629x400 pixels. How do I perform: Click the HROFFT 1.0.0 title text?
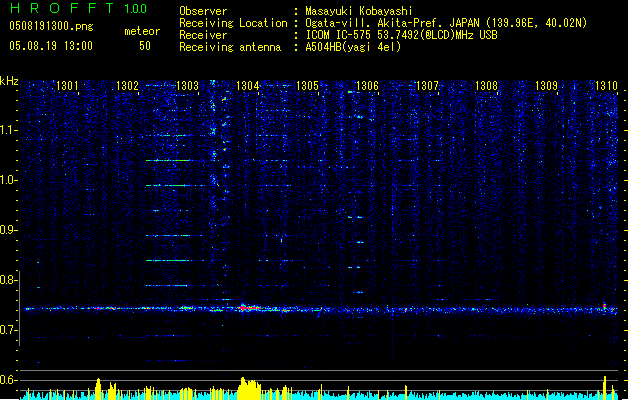[x=79, y=8]
